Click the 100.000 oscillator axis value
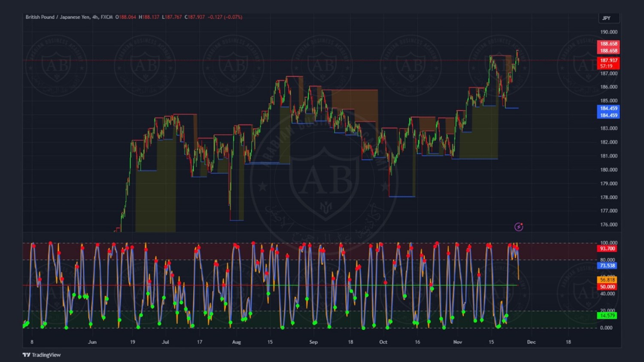 click(608, 243)
